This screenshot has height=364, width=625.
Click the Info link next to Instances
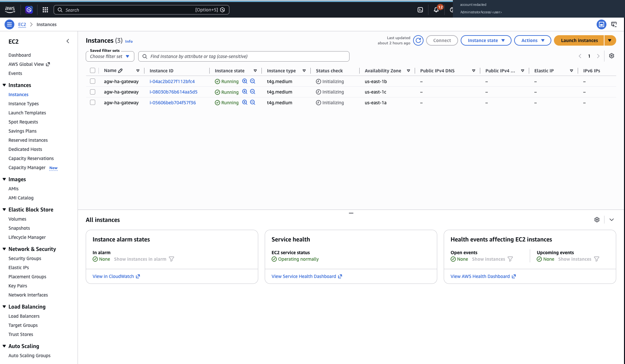pos(129,41)
